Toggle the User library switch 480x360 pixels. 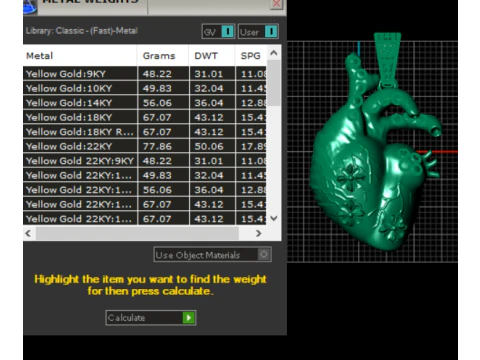click(x=258, y=32)
